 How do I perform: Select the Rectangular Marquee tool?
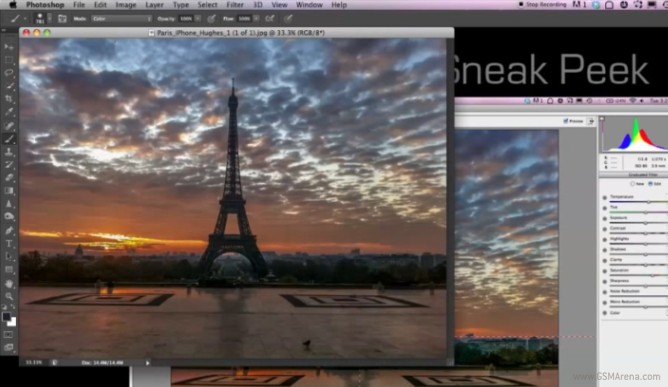[x=9, y=60]
